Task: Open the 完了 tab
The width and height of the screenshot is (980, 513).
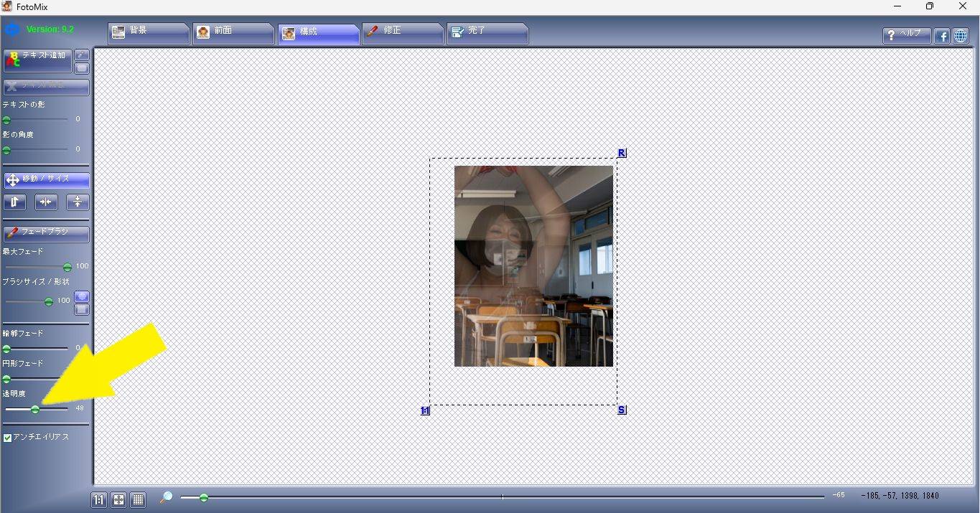Action: tap(487, 32)
